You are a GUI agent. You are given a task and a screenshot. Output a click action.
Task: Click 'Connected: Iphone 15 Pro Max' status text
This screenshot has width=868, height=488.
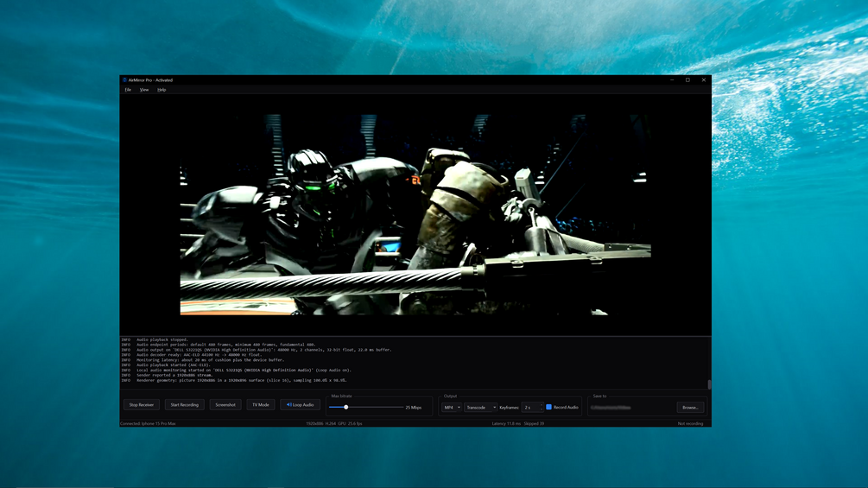(x=148, y=424)
